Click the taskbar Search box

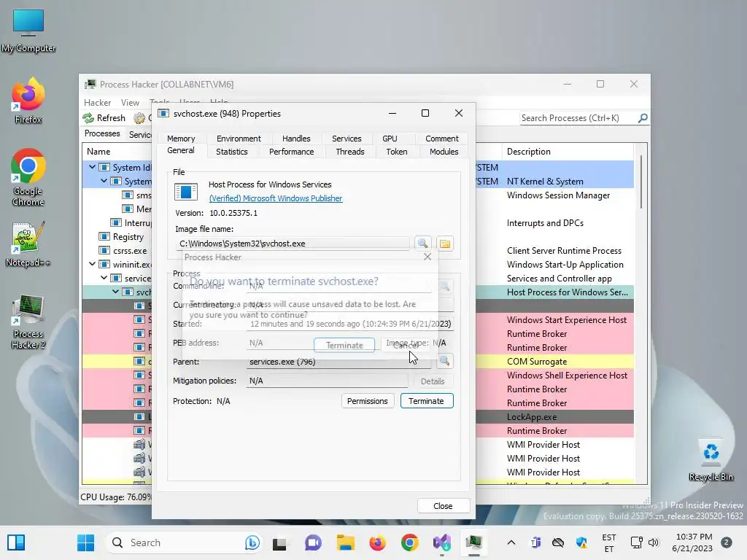click(184, 542)
